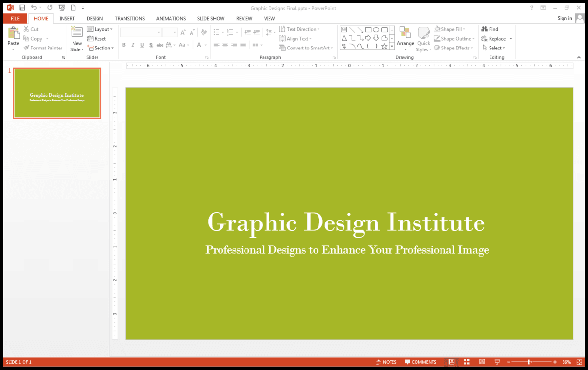Screen dimensions: 588x370
Task: Expand the Layout dropdown
Action: coord(100,29)
